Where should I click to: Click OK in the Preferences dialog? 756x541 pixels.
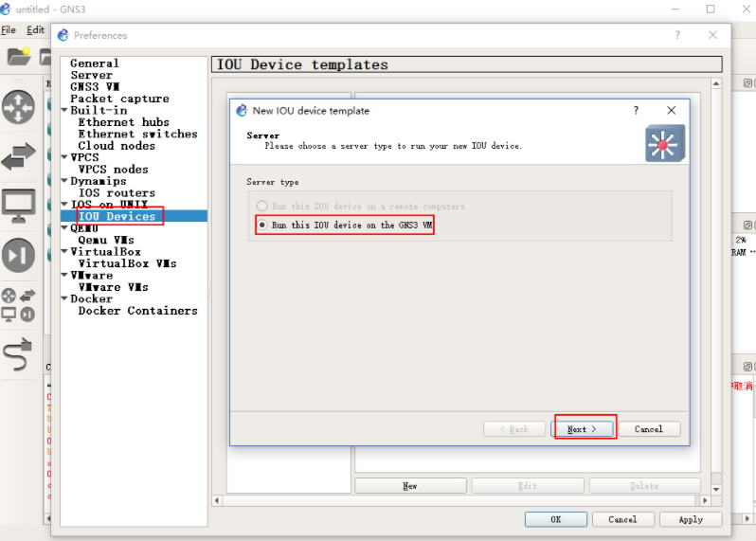pos(556,519)
